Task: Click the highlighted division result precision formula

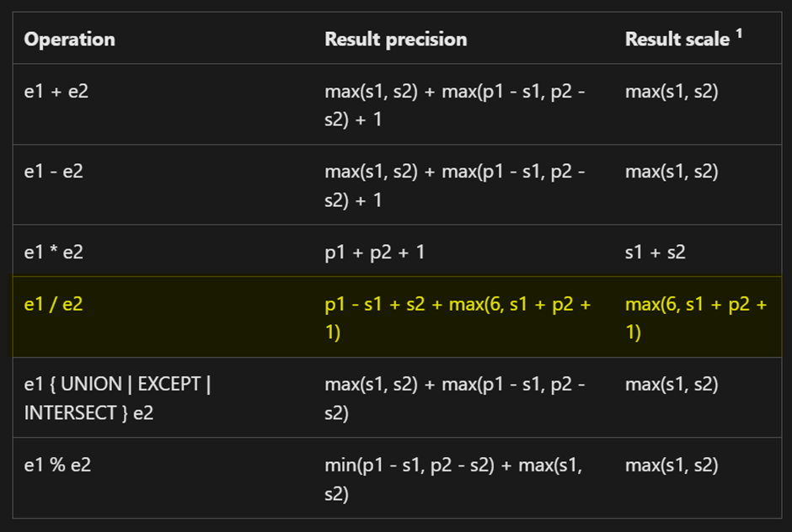Action: click(x=458, y=317)
